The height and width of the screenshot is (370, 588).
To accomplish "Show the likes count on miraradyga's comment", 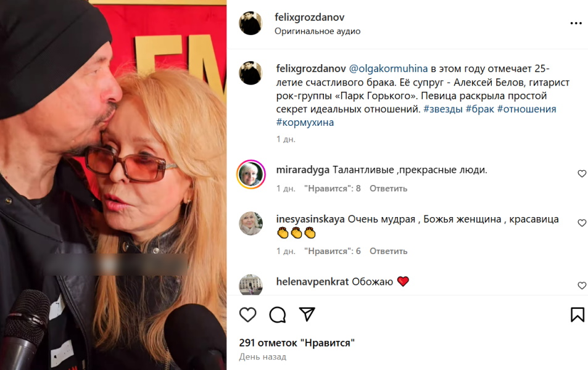I will [332, 189].
